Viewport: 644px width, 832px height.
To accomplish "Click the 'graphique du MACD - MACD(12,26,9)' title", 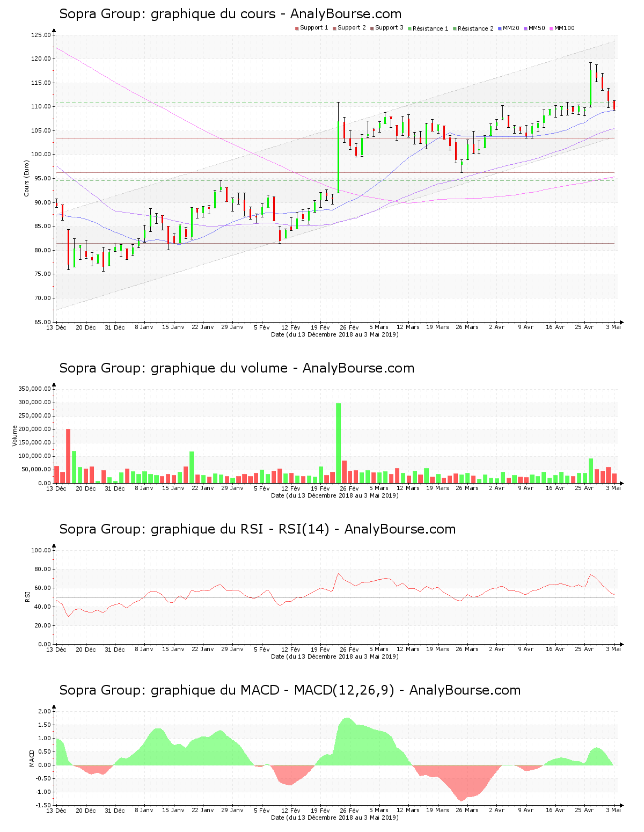I will tap(290, 690).
